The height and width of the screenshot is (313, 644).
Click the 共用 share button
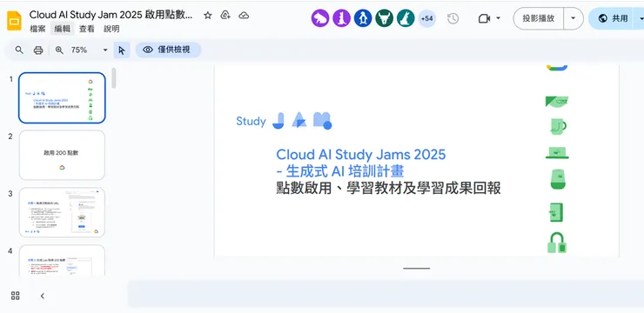click(x=614, y=18)
